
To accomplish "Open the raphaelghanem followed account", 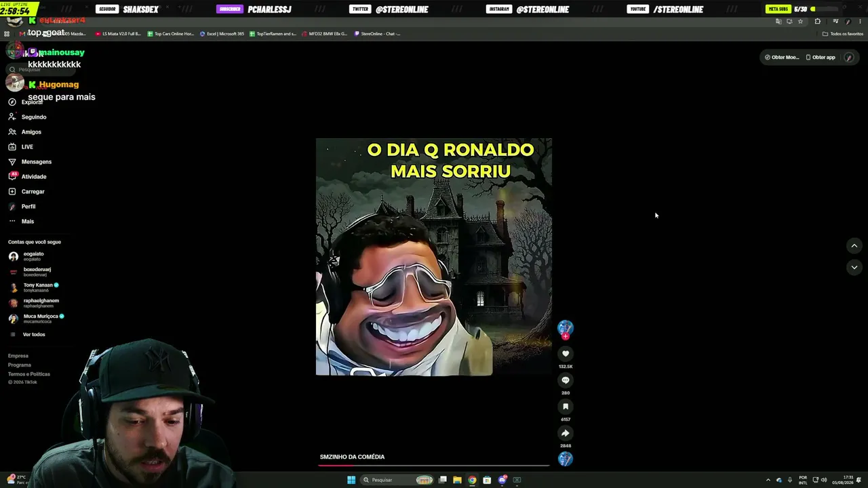I will click(x=34, y=303).
